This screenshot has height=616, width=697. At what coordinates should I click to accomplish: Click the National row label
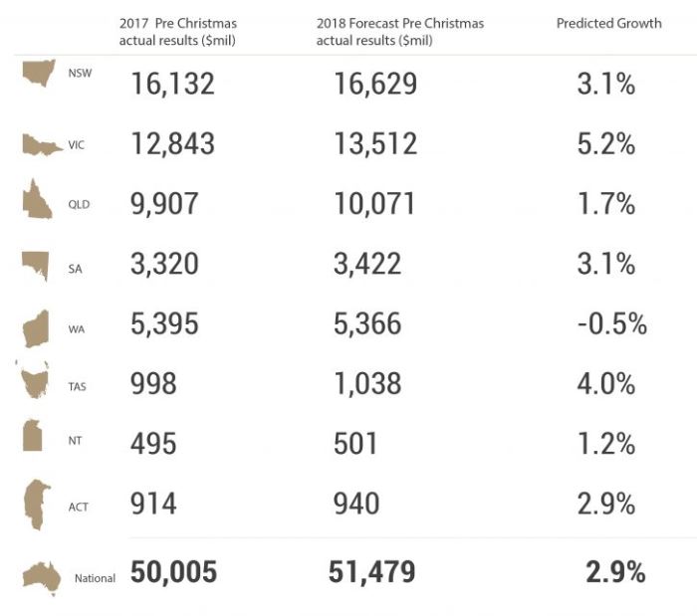tap(95, 578)
